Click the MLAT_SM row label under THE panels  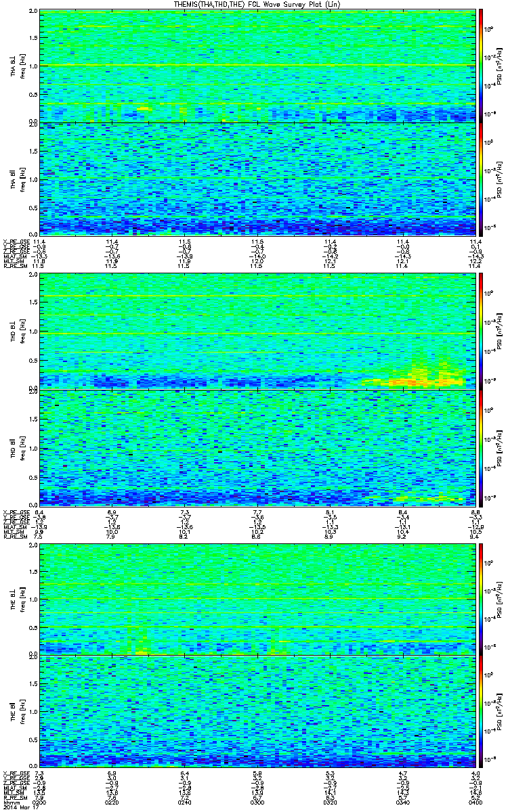(15, 788)
